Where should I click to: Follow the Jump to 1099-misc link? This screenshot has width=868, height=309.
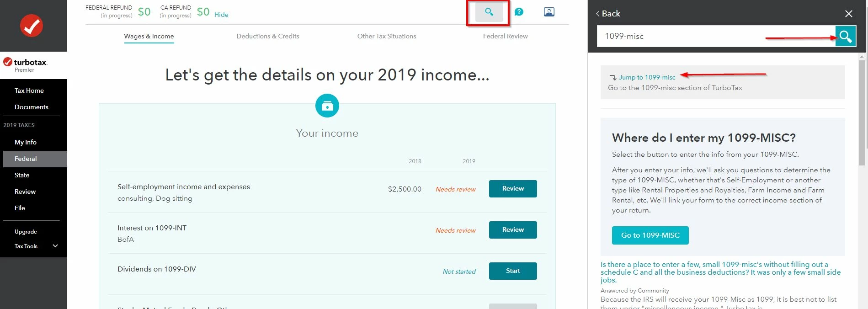[x=647, y=77]
